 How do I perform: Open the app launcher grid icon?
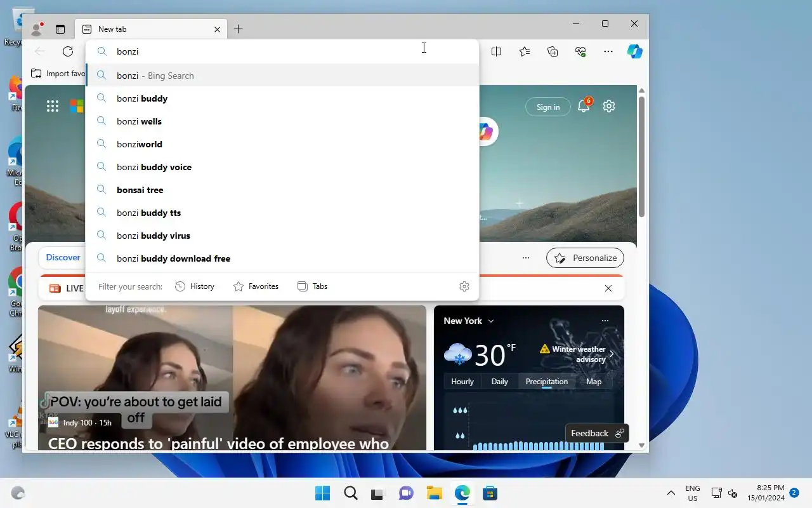pyautogui.click(x=53, y=106)
